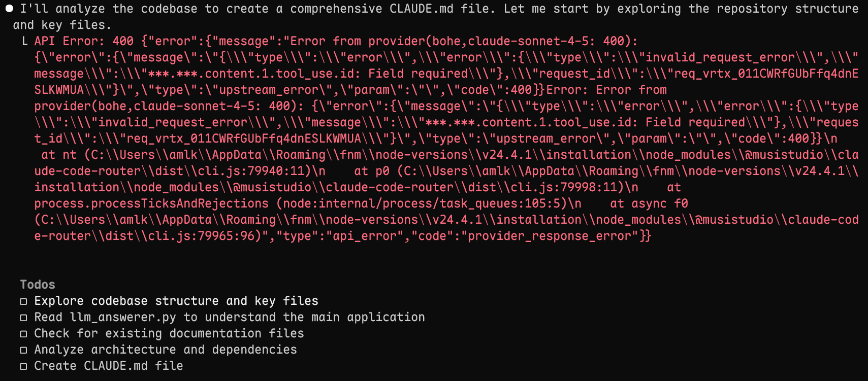Click the "Analyze architecture and dependencies" todo text
The height and width of the screenshot is (381, 868).
pos(166,350)
